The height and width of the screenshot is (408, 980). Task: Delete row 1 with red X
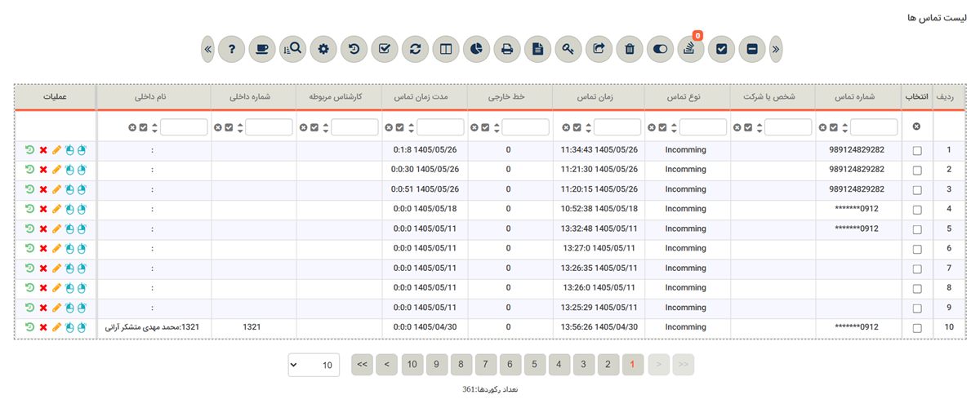(x=43, y=150)
